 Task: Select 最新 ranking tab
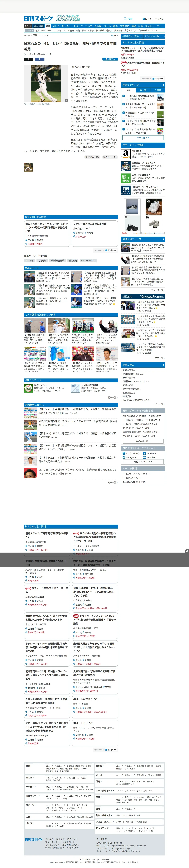(128, 90)
